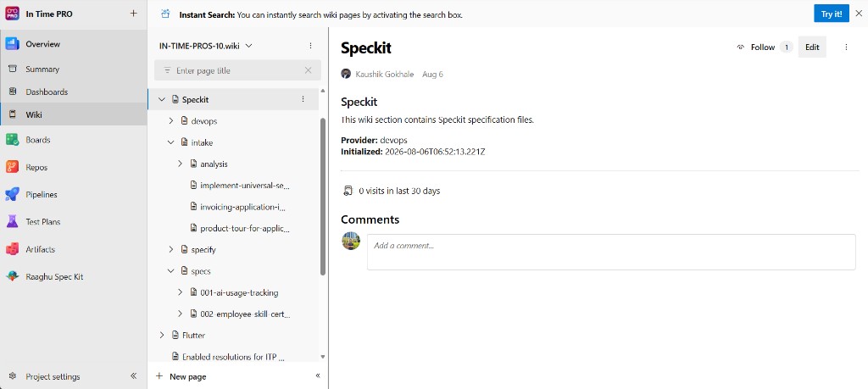Click the tree scroll up arrow

323,91
